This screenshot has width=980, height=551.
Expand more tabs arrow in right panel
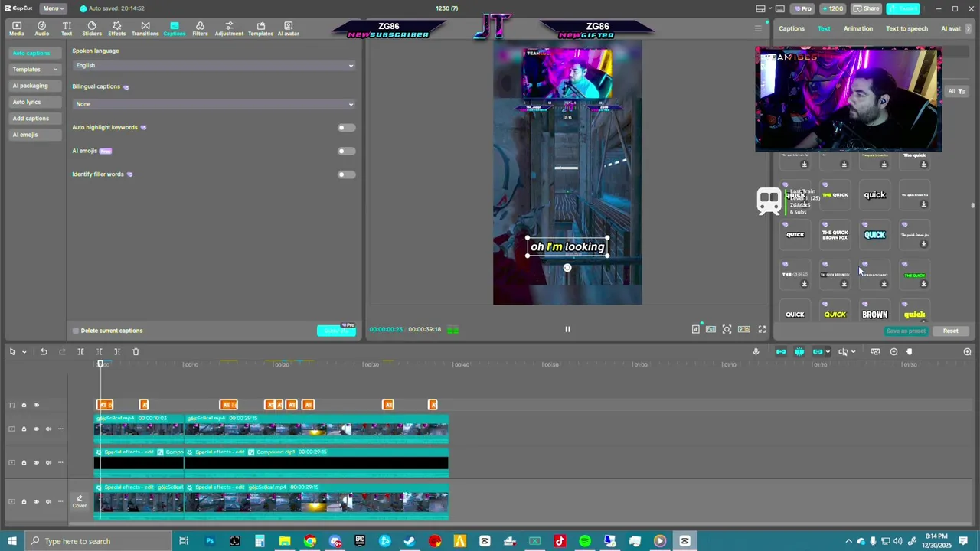pyautogui.click(x=969, y=28)
